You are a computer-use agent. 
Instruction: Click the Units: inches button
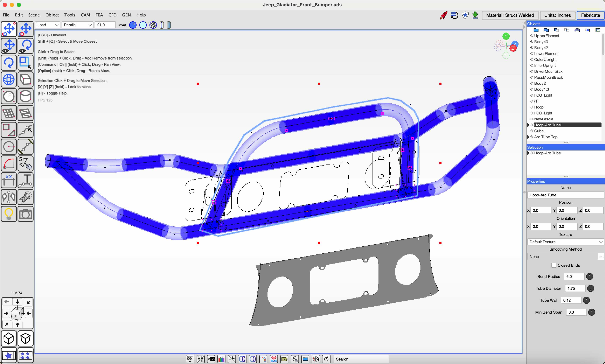(557, 15)
